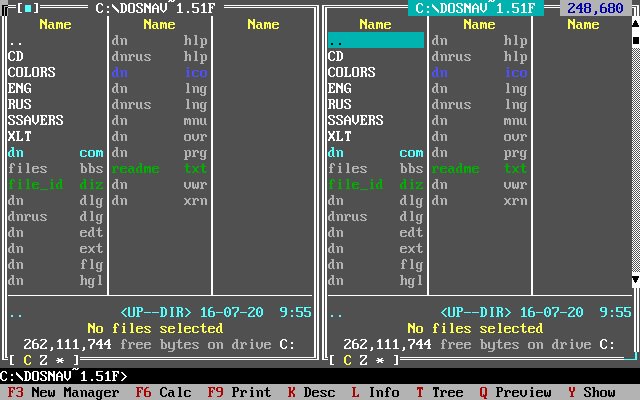Viewport: 640px width, 400px height.
Task: Select files.bbs in the right panel
Action: 376,168
